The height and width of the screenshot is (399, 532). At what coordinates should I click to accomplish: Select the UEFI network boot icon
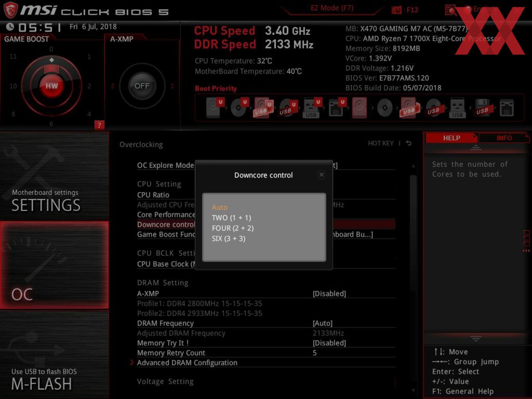tap(336, 108)
